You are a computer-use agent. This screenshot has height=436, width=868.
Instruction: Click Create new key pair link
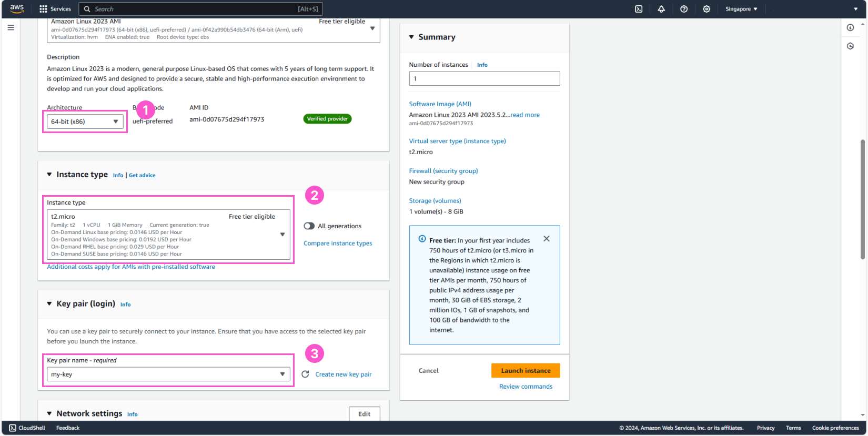pos(344,374)
